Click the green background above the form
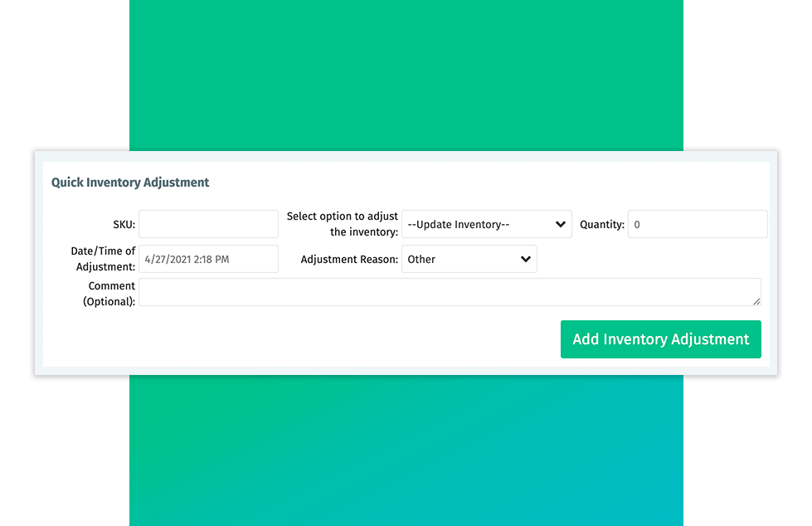Image resolution: width=812 pixels, height=526 pixels. coord(406,75)
